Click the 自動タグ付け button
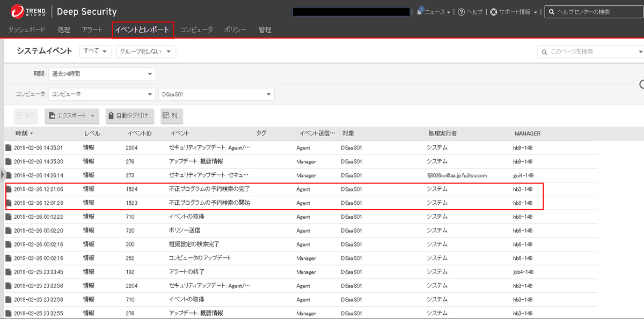This screenshot has height=319, width=644. point(130,115)
